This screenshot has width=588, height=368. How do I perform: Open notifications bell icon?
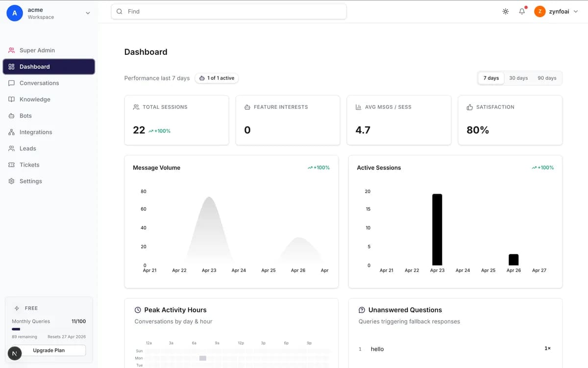click(x=522, y=11)
